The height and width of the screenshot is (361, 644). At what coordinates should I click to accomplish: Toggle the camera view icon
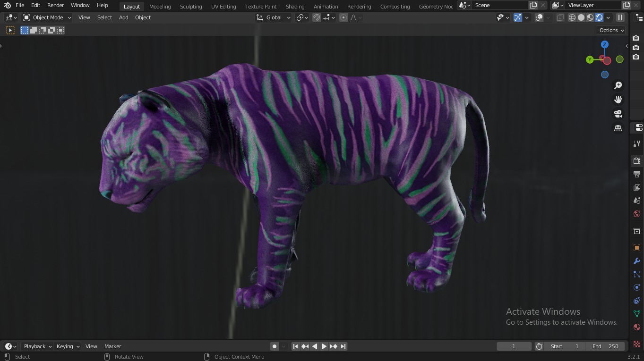point(618,114)
